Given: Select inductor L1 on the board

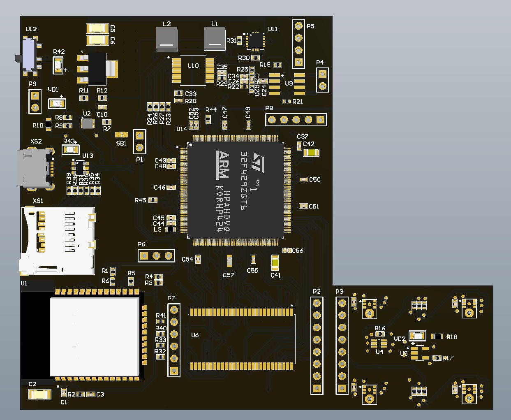Looking at the screenshot, I should tap(215, 39).
